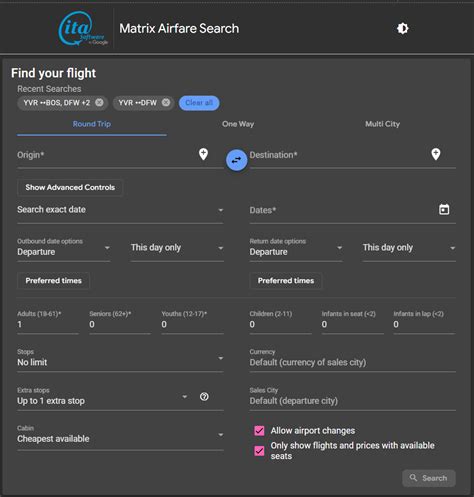The height and width of the screenshot is (497, 474).
Task: Toggle Only show flights with available seats
Action: (x=259, y=451)
